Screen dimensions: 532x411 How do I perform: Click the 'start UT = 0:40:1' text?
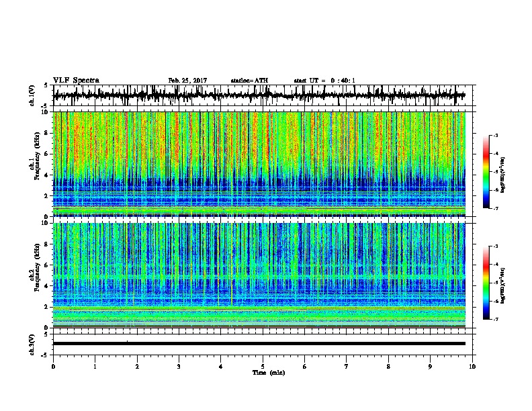(324, 81)
